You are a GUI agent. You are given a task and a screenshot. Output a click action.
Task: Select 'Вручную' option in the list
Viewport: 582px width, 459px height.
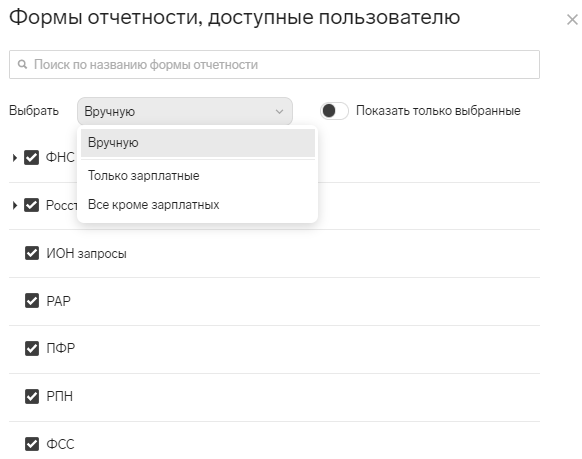point(198,143)
